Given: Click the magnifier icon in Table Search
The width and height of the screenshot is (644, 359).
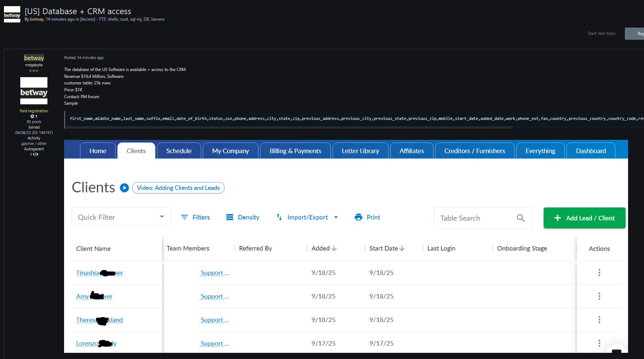Looking at the screenshot, I should tap(520, 218).
